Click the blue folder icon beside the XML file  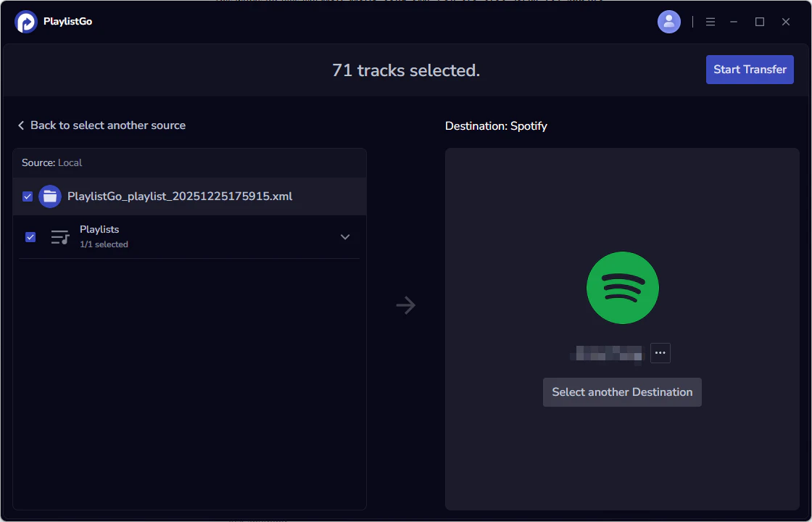[49, 196]
